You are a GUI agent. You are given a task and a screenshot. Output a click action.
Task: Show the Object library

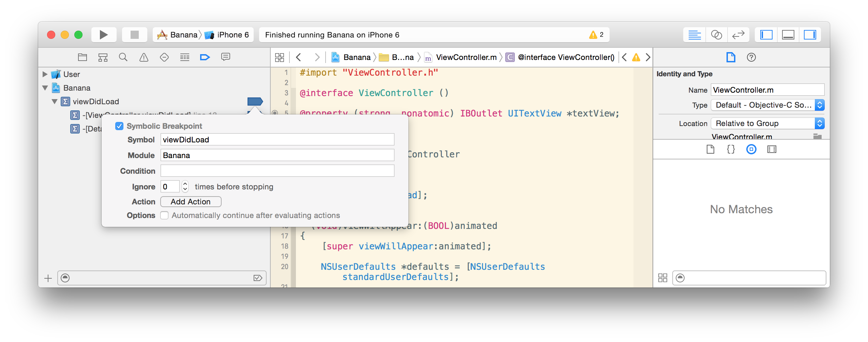751,149
